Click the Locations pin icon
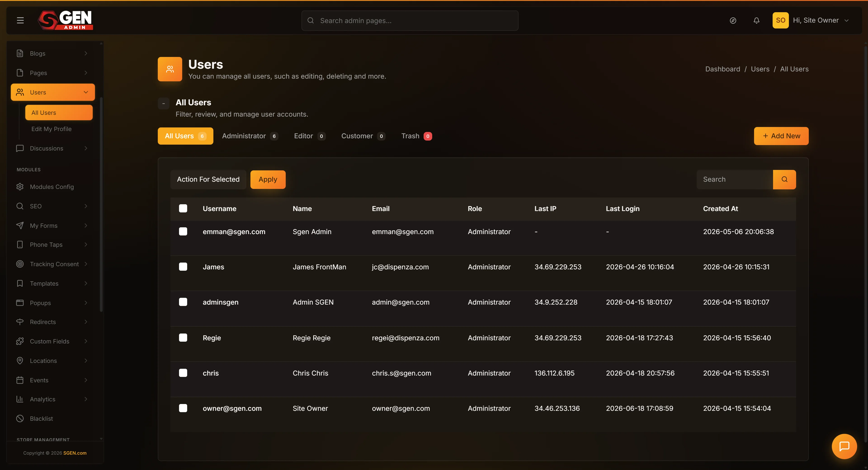 pyautogui.click(x=20, y=360)
